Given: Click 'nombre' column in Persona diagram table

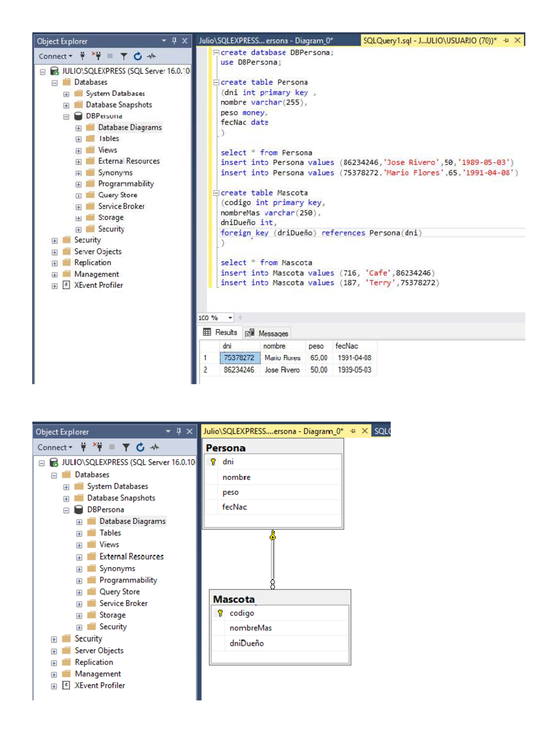Looking at the screenshot, I should pyautogui.click(x=273, y=477).
